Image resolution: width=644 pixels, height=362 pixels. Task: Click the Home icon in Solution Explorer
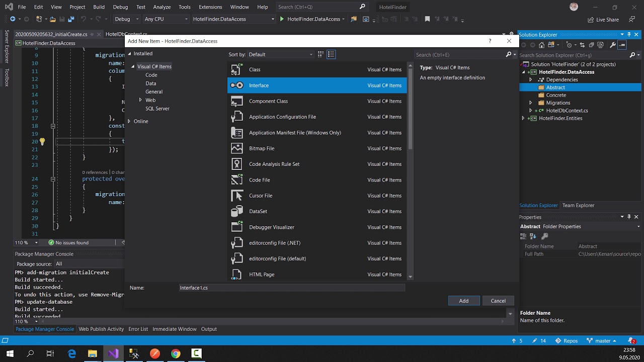(541, 45)
